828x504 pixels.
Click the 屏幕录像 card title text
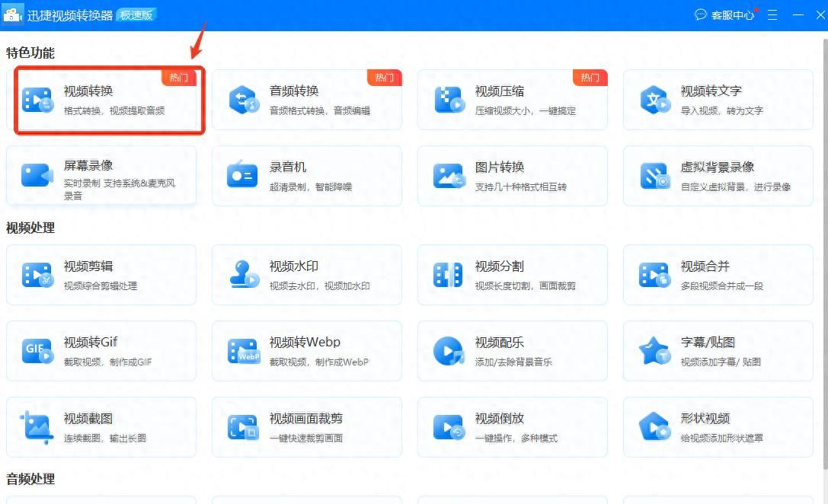click(88, 165)
